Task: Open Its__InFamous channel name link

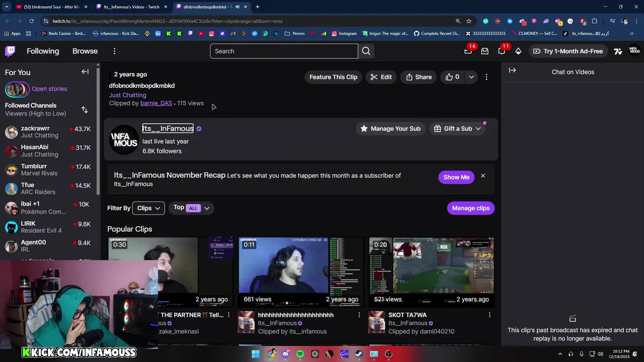Action: [168, 129]
